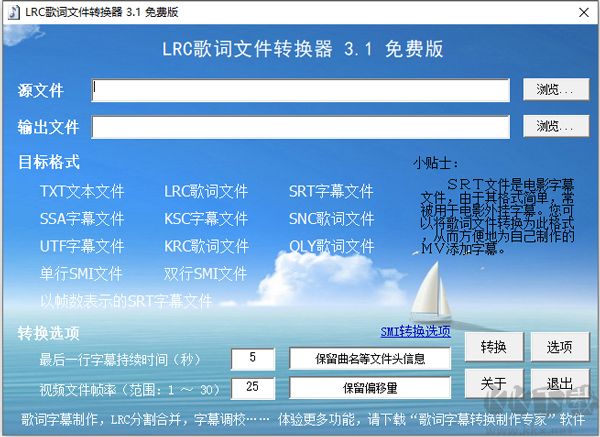Screen dimensions: 600x437
Task: Select QLY歌词文件 target format
Action: click(x=331, y=246)
